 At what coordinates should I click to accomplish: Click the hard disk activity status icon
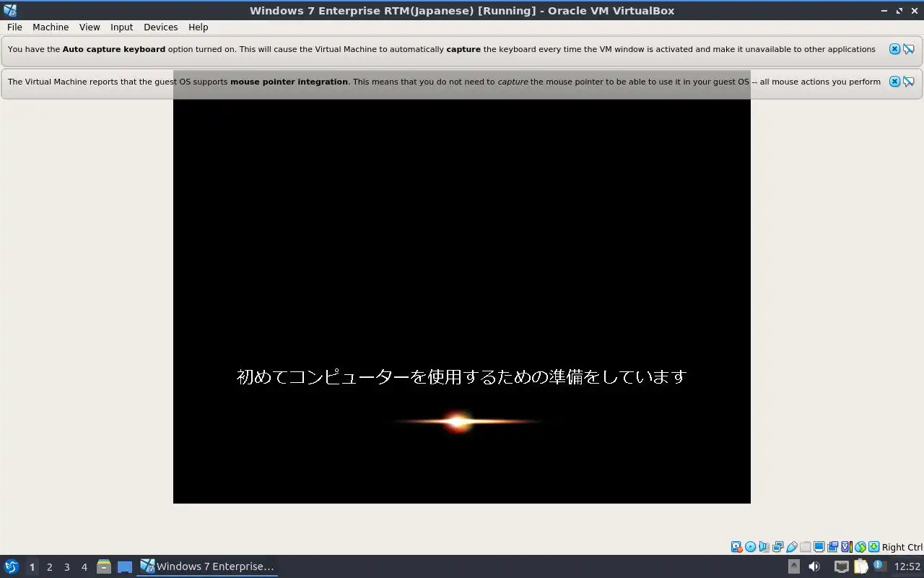tap(736, 547)
